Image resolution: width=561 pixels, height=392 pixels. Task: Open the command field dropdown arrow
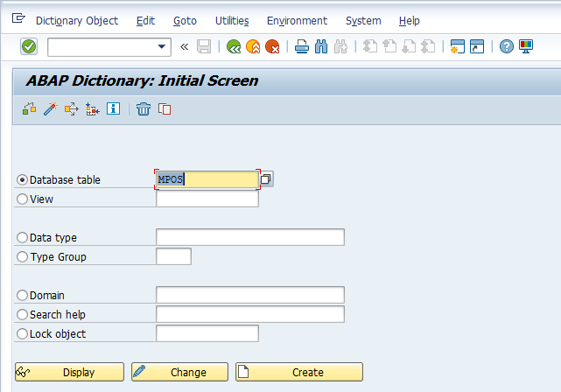(162, 47)
